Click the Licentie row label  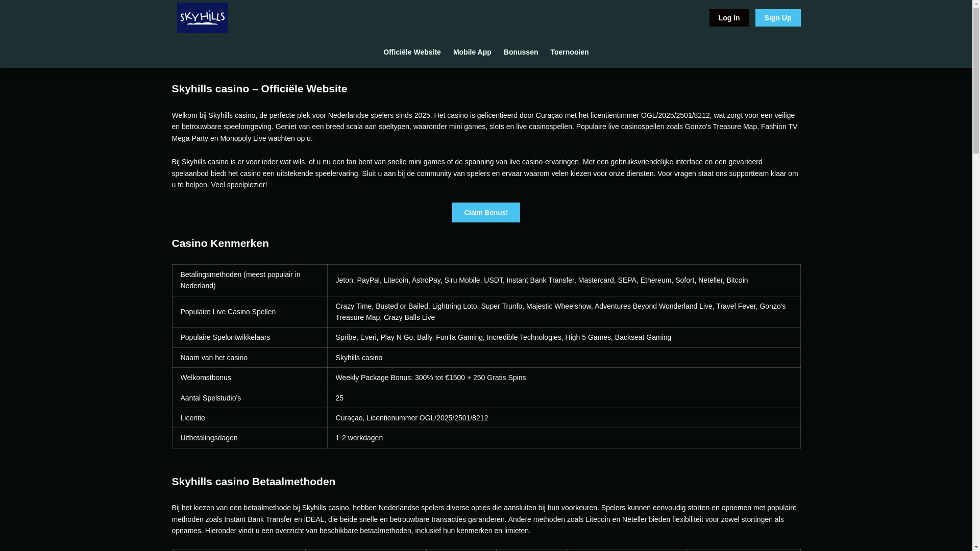[x=250, y=418]
